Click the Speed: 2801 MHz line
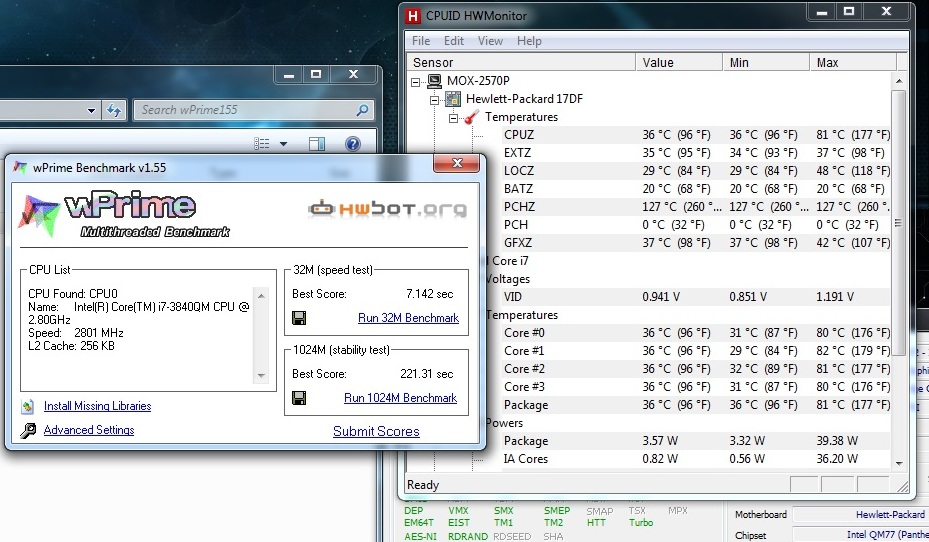 tap(76, 333)
